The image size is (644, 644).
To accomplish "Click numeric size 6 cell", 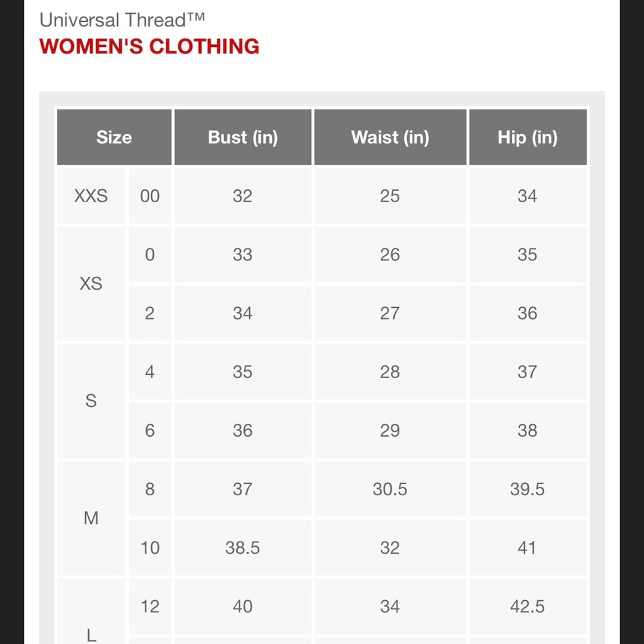I will point(149,430).
